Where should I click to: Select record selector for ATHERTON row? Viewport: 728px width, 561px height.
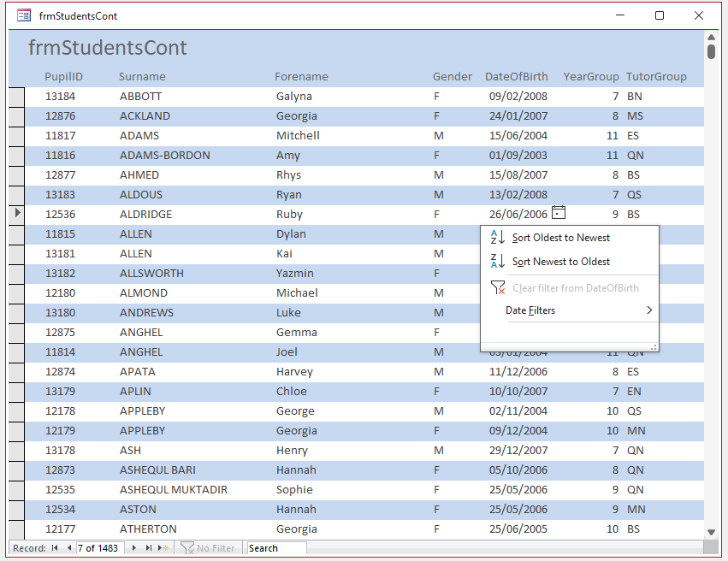[16, 529]
